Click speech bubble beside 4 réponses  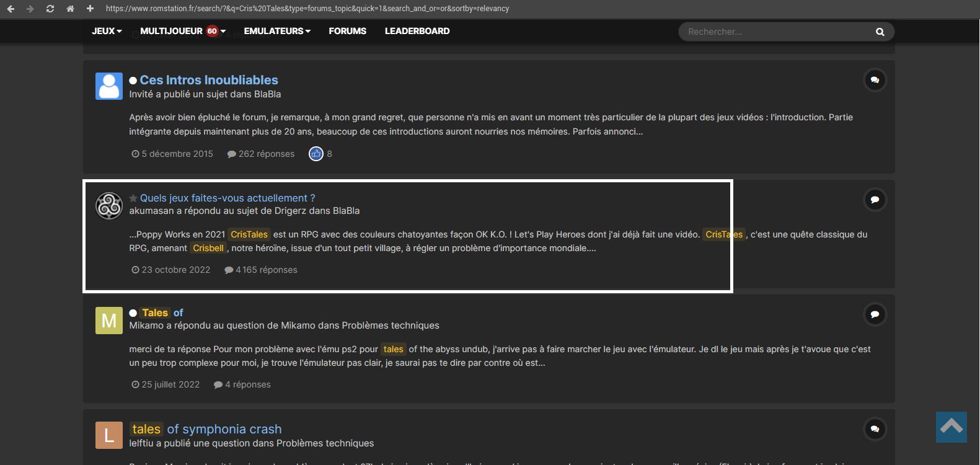coord(218,385)
